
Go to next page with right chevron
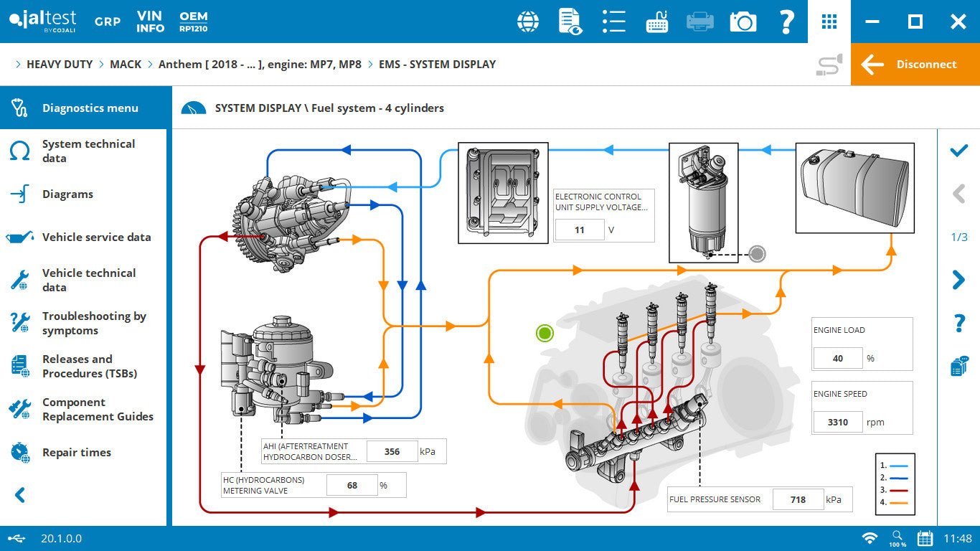click(959, 280)
